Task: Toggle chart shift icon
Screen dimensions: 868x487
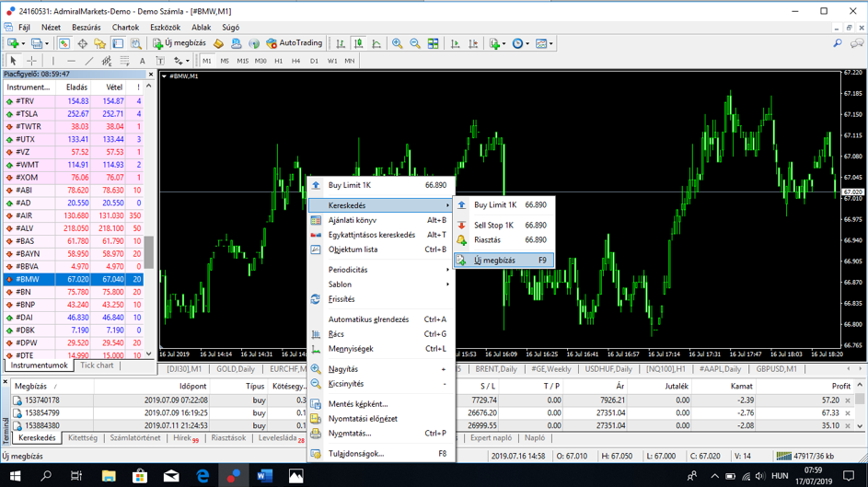Action: [473, 43]
